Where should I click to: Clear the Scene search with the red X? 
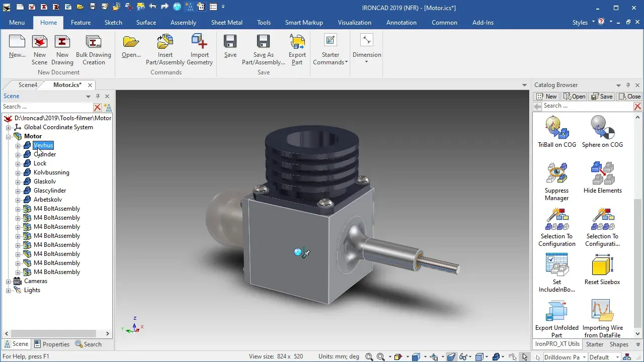click(x=98, y=107)
